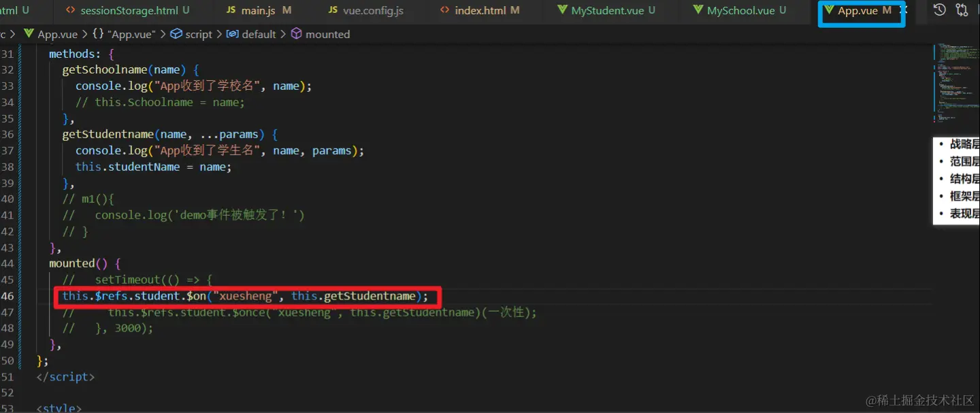Click the '</script>' closing tag
Screen dimensions: 980x413
click(65, 376)
